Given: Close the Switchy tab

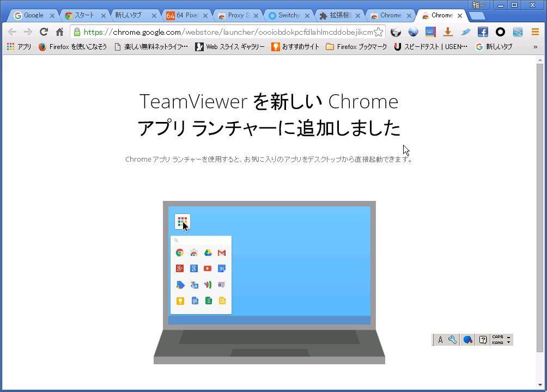Looking at the screenshot, I should click(307, 16).
